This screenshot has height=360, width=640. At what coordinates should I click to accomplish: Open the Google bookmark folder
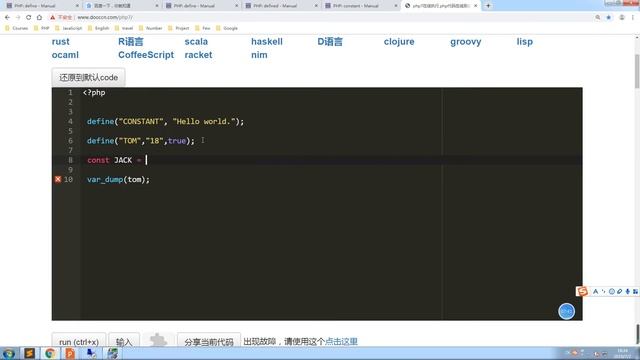227,28
